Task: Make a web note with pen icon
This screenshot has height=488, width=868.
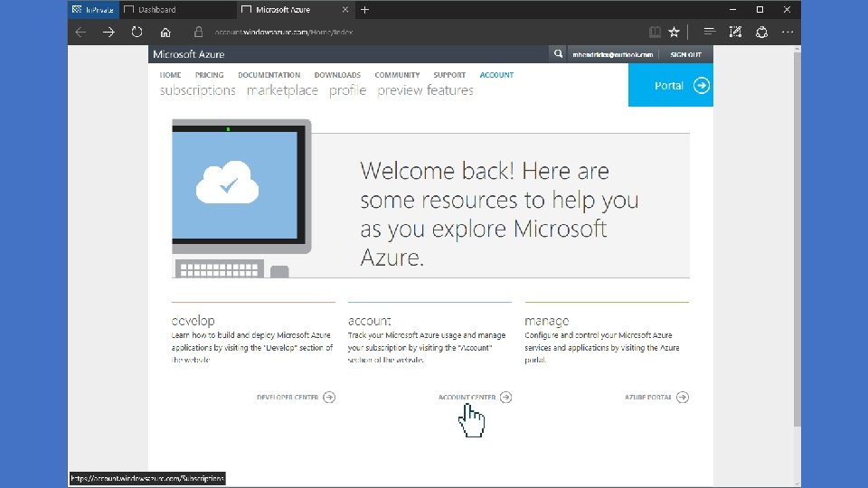Action: click(735, 33)
